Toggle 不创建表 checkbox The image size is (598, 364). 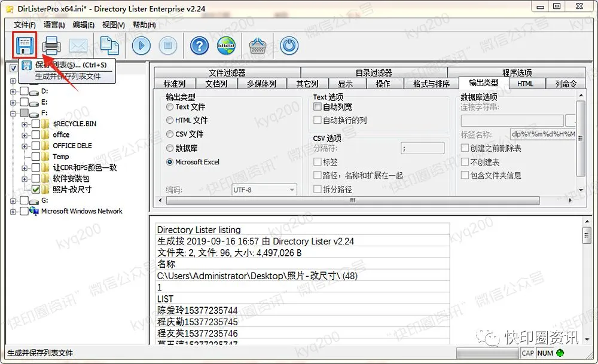pos(465,161)
